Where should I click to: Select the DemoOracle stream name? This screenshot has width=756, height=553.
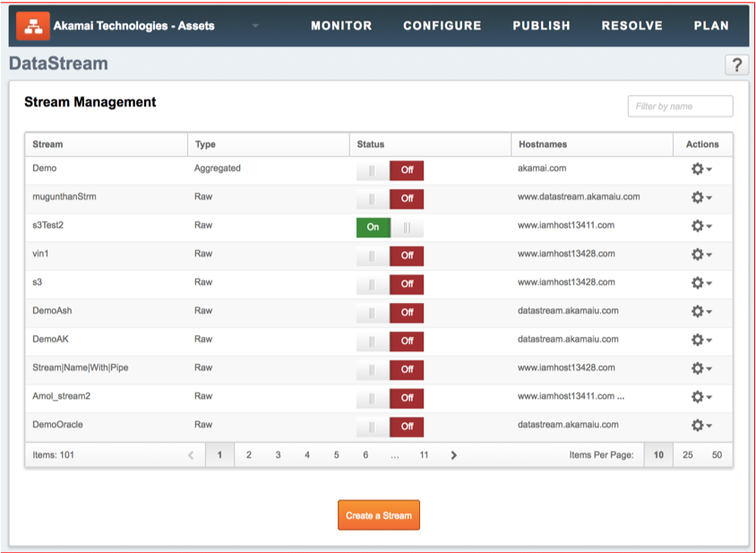57,425
